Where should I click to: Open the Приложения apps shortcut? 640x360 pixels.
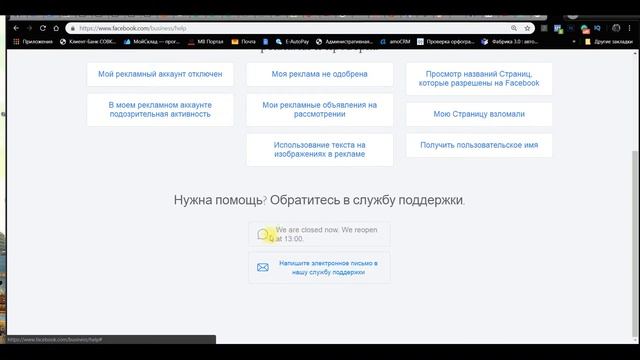coord(33,42)
